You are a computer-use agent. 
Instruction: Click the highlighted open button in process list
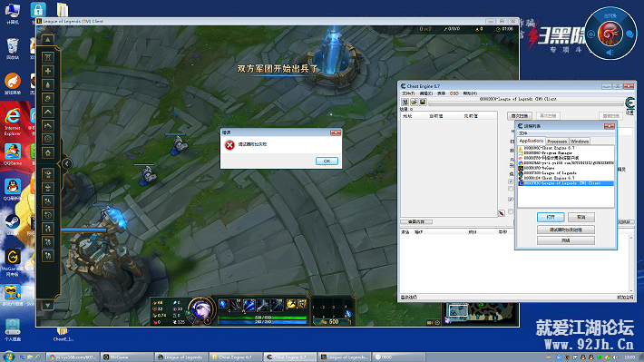tap(551, 217)
